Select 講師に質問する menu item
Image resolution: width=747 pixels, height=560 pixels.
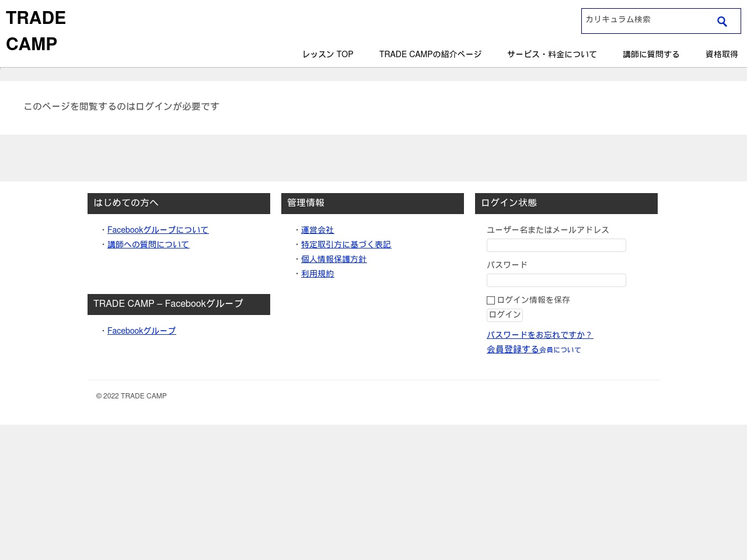pyautogui.click(x=651, y=54)
